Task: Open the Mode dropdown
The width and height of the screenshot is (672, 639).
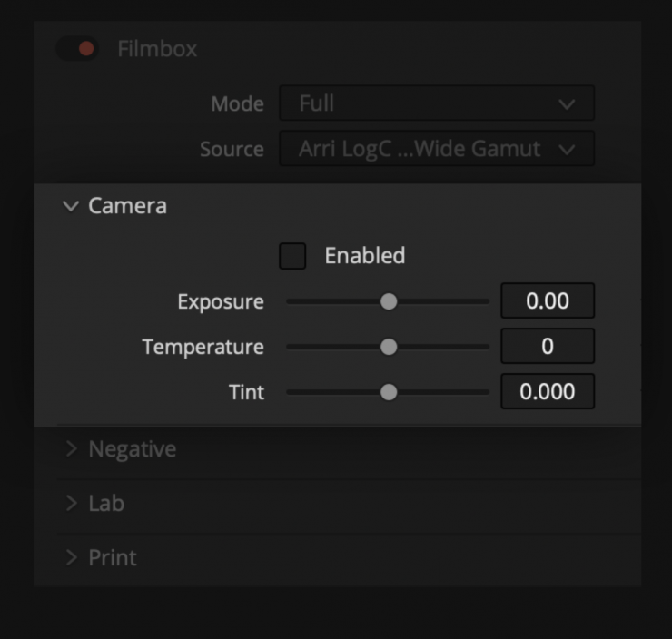Action: coord(436,103)
